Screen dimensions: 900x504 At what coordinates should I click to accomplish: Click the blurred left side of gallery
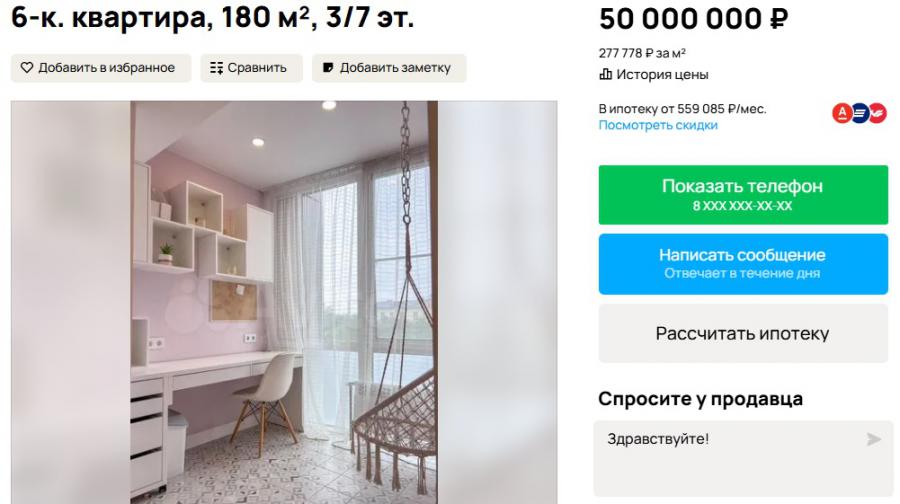[x=71, y=303]
